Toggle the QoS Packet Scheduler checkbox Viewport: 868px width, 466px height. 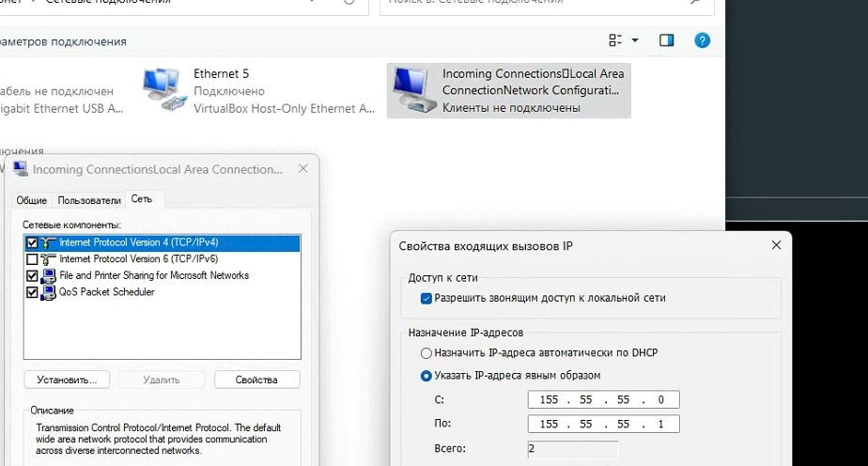[x=32, y=292]
